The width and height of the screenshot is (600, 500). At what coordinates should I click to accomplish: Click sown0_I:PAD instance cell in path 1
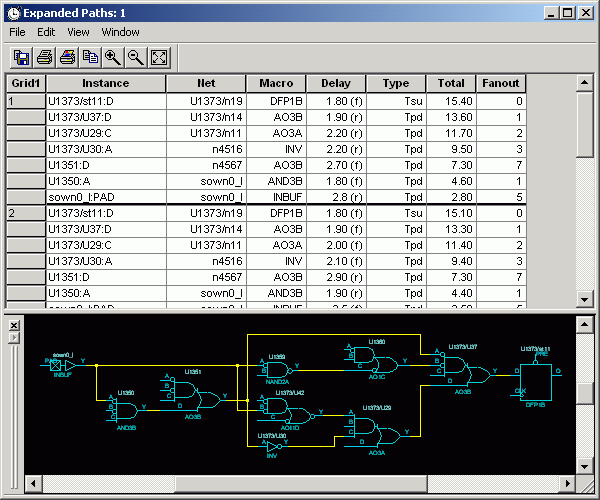[x=106, y=197]
